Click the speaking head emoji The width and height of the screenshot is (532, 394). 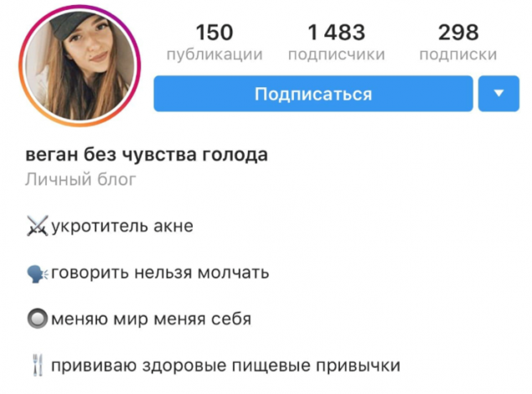[38, 273]
